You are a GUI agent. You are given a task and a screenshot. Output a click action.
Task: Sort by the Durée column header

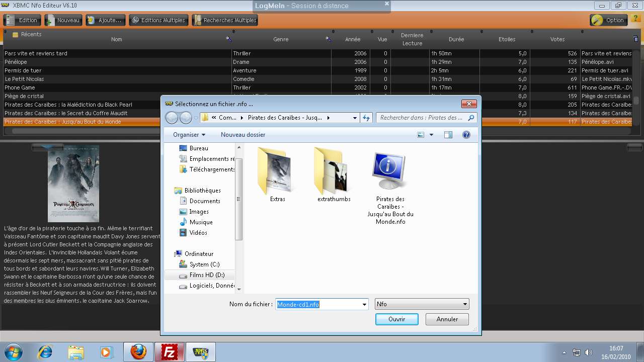click(456, 39)
